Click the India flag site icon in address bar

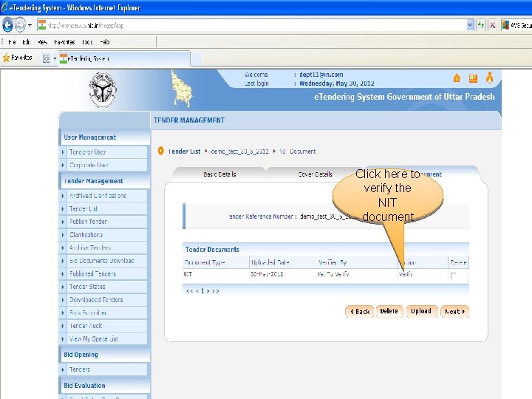click(42, 25)
